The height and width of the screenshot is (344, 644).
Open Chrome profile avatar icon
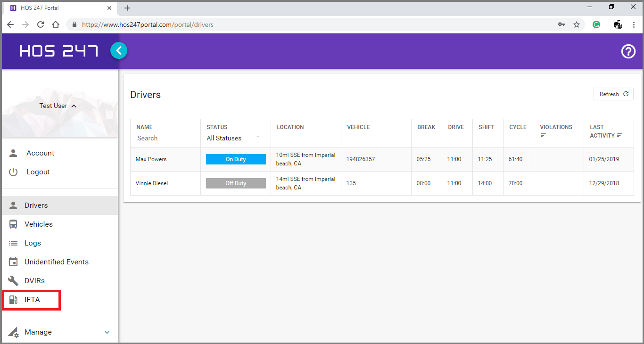(x=618, y=25)
